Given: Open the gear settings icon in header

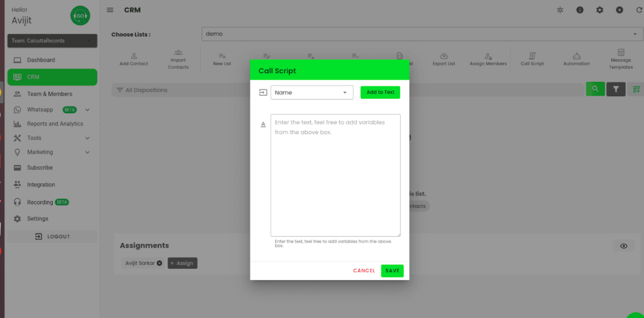Looking at the screenshot, I should [599, 10].
